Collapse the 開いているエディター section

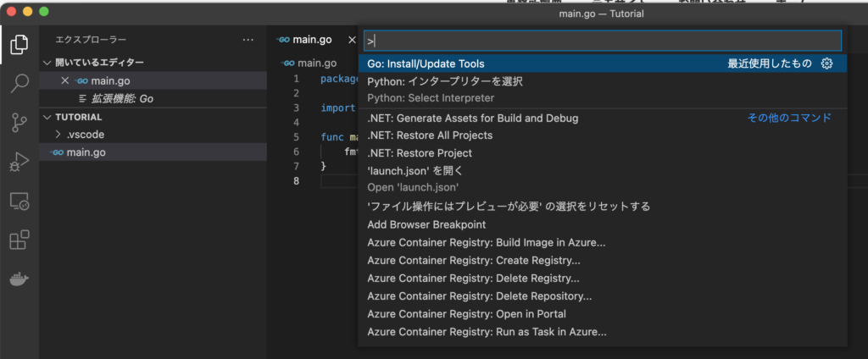point(47,63)
